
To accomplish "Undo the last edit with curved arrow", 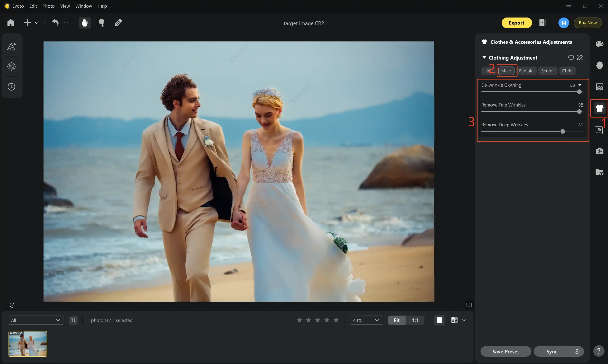I will click(x=55, y=23).
